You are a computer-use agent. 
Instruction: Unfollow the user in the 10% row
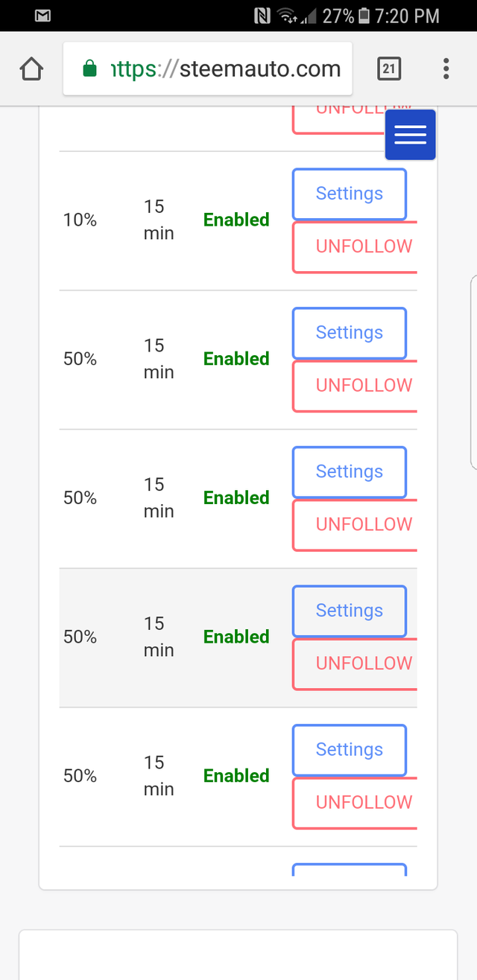click(355, 246)
